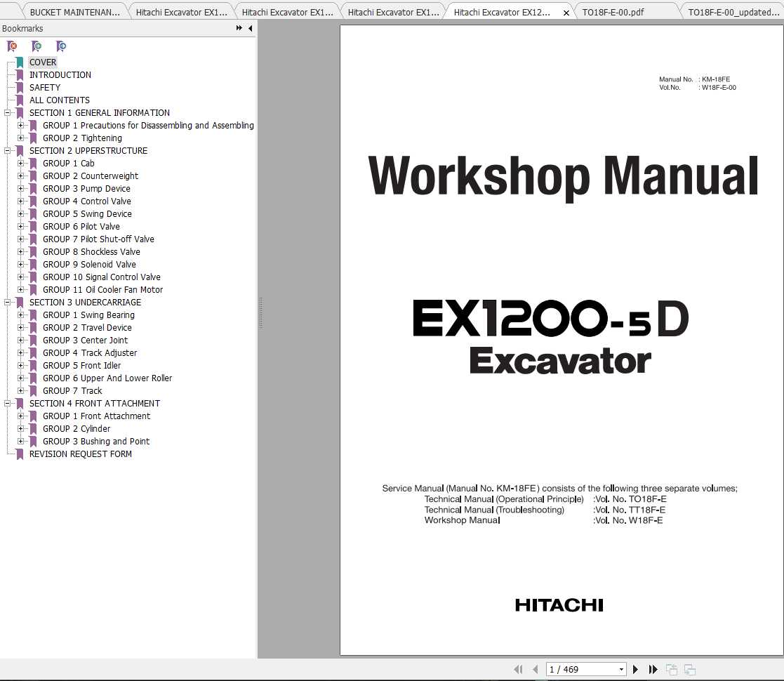Screen dimensions: 784x681
Task: Go to the next page icon
Action: click(x=635, y=669)
